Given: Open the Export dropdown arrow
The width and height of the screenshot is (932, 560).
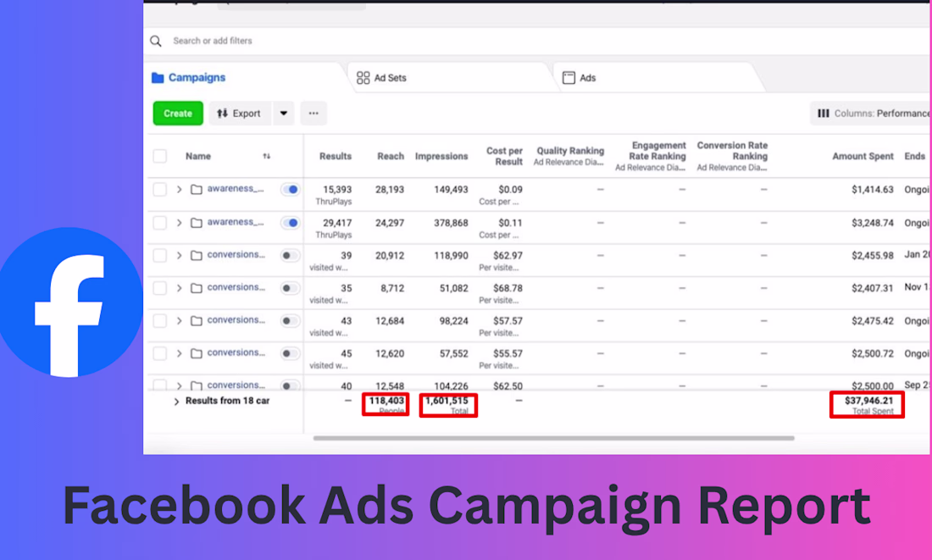Looking at the screenshot, I should (284, 114).
